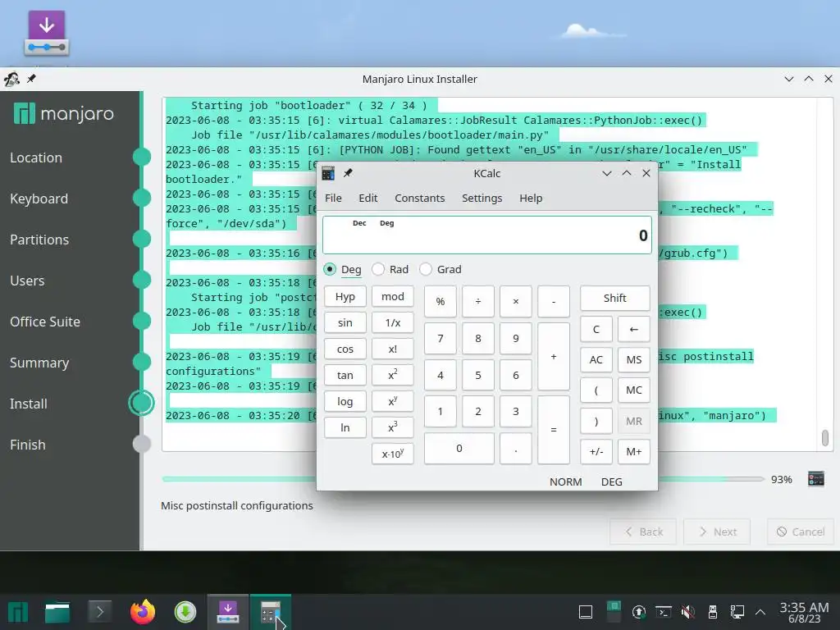Click the multiply button in KCalc
The image size is (840, 630).
516,302
